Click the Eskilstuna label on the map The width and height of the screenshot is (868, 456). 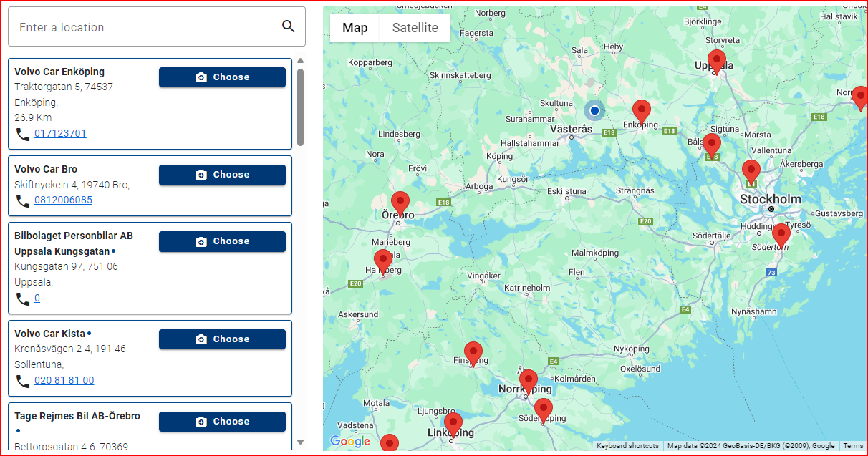click(566, 191)
